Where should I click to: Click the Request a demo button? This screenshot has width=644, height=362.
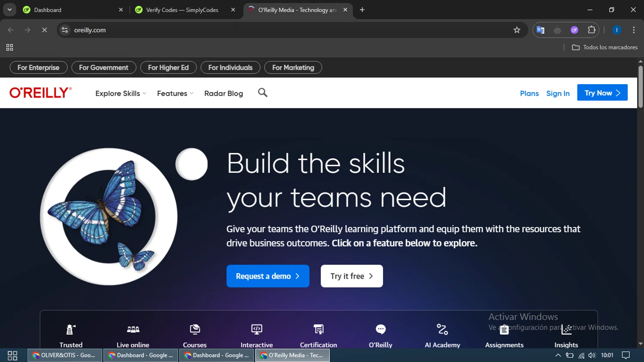268,276
